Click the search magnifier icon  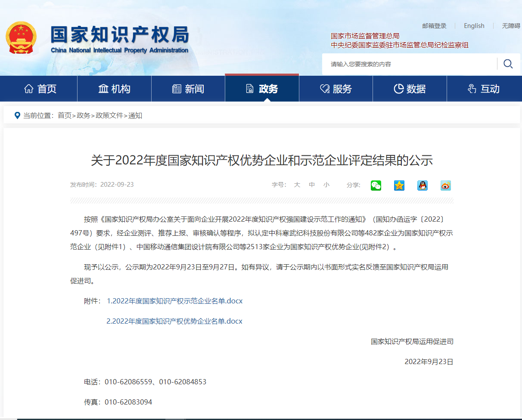point(508,64)
